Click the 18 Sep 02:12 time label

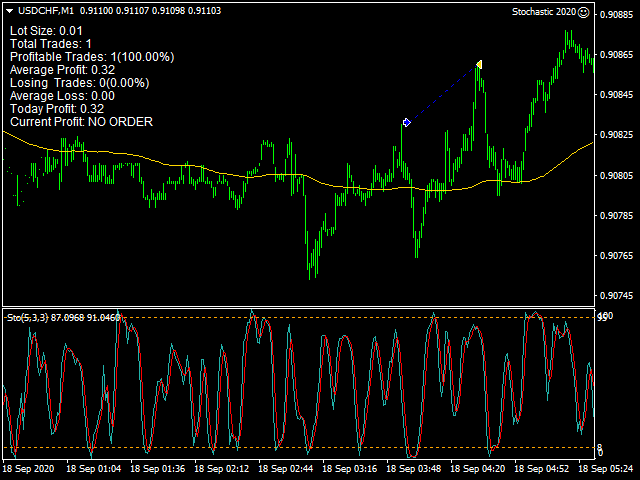pyautogui.click(x=222, y=469)
